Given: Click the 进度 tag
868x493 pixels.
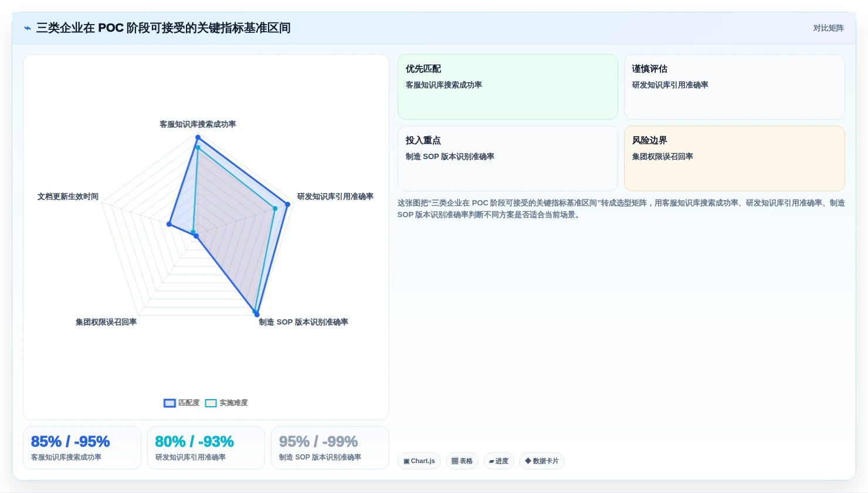Looking at the screenshot, I should click(x=499, y=461).
